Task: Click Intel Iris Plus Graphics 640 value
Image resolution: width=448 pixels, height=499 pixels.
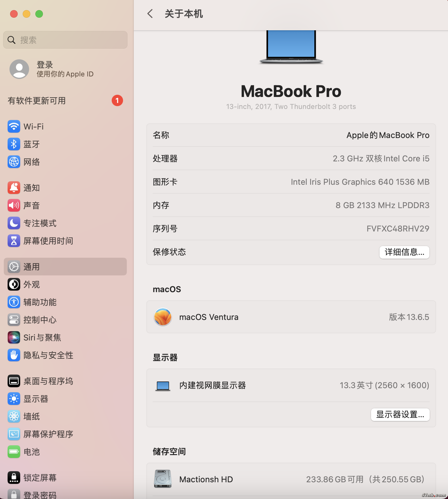Action: [360, 182]
